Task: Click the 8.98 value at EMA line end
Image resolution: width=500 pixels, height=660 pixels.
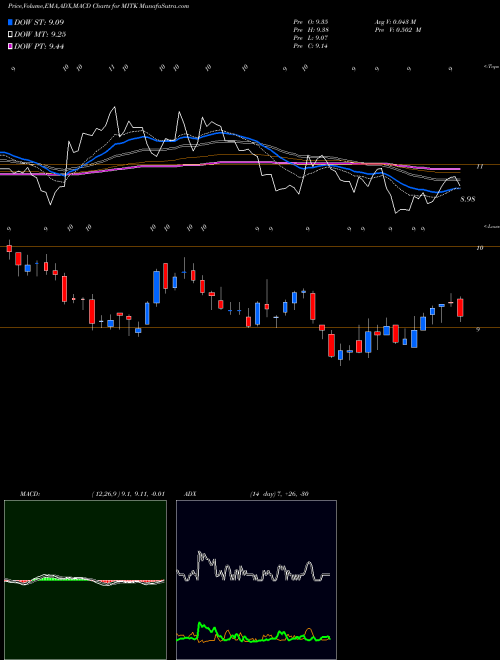Action: tap(468, 199)
